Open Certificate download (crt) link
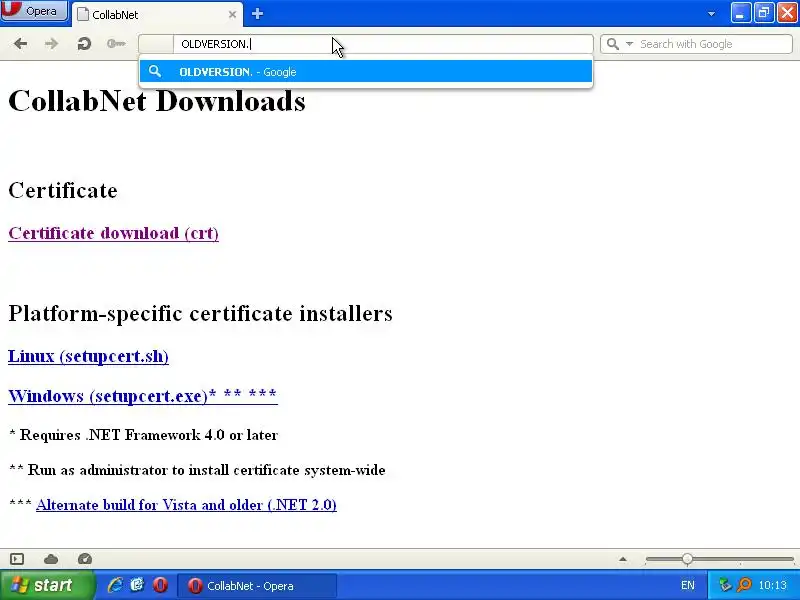The width and height of the screenshot is (800, 600). click(113, 233)
